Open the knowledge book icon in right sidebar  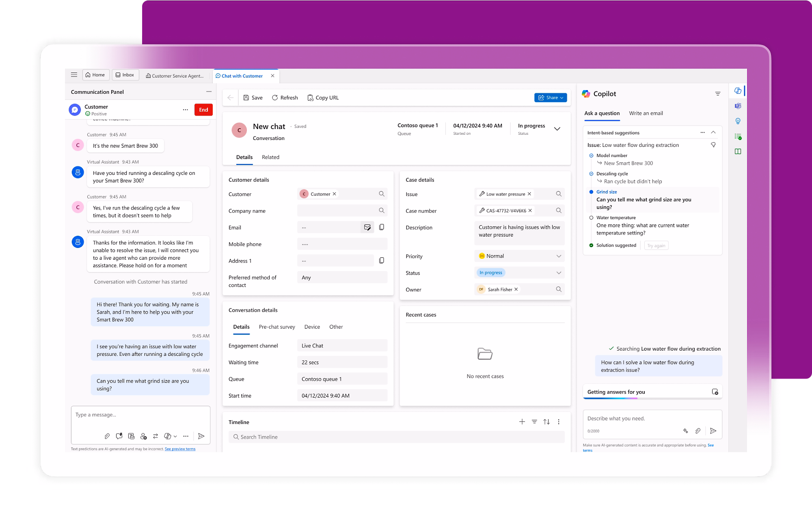click(738, 151)
